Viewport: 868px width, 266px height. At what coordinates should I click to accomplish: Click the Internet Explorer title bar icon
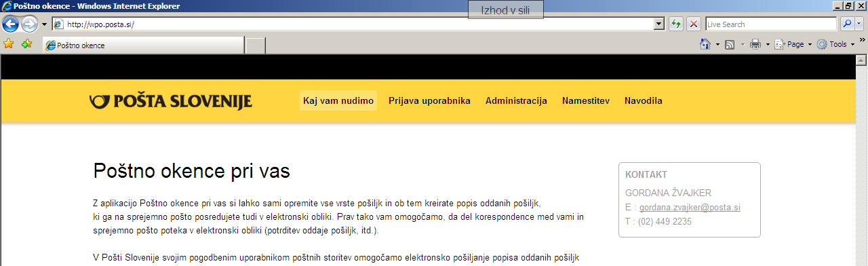pos(6,6)
